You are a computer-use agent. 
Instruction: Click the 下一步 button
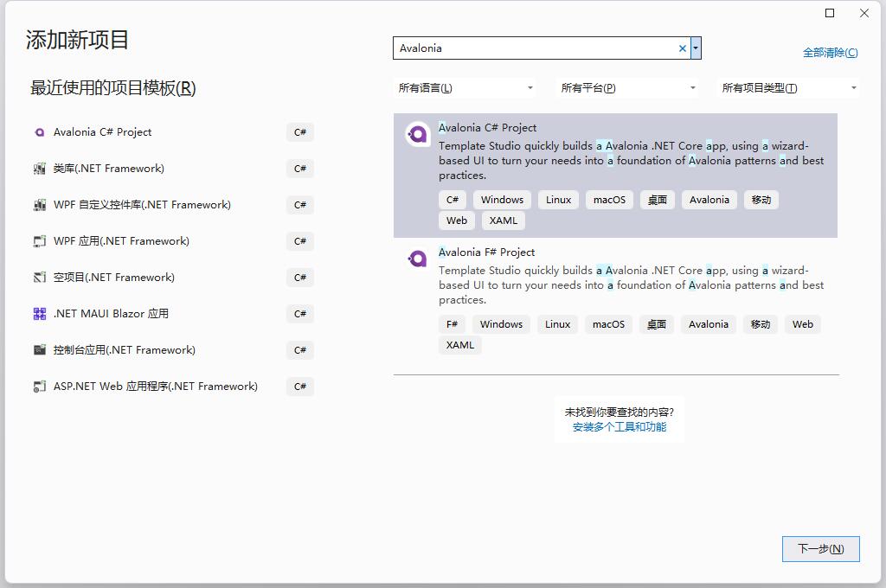(x=820, y=549)
